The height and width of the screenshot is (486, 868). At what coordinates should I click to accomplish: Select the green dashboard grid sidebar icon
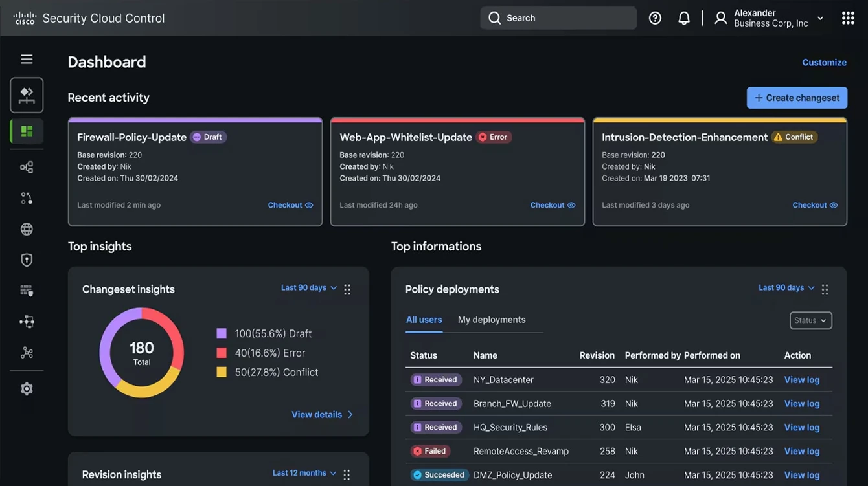27,131
